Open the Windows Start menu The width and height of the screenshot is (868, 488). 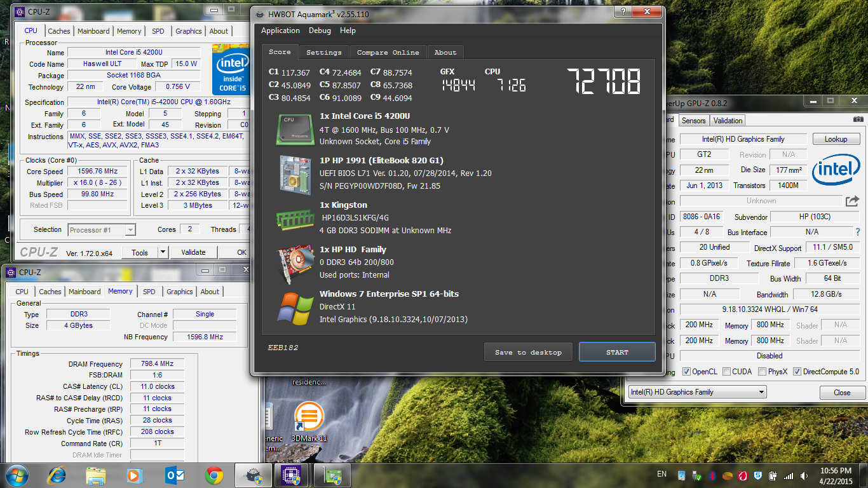[x=17, y=475]
